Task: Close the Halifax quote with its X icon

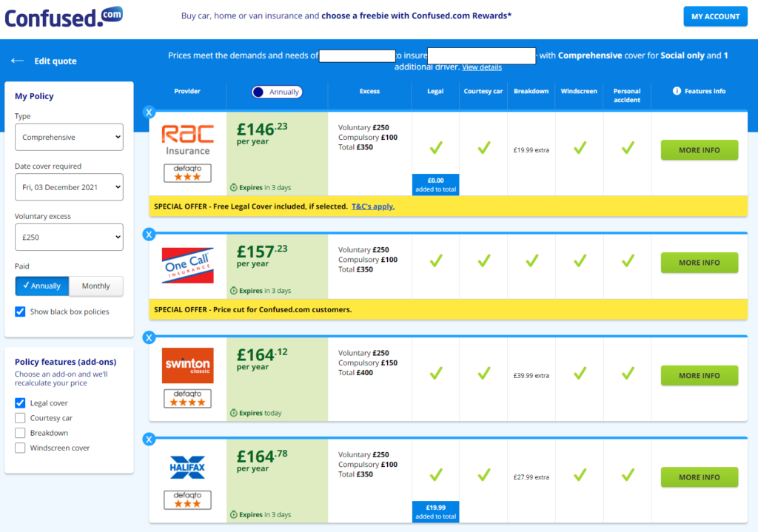Action: point(149,440)
